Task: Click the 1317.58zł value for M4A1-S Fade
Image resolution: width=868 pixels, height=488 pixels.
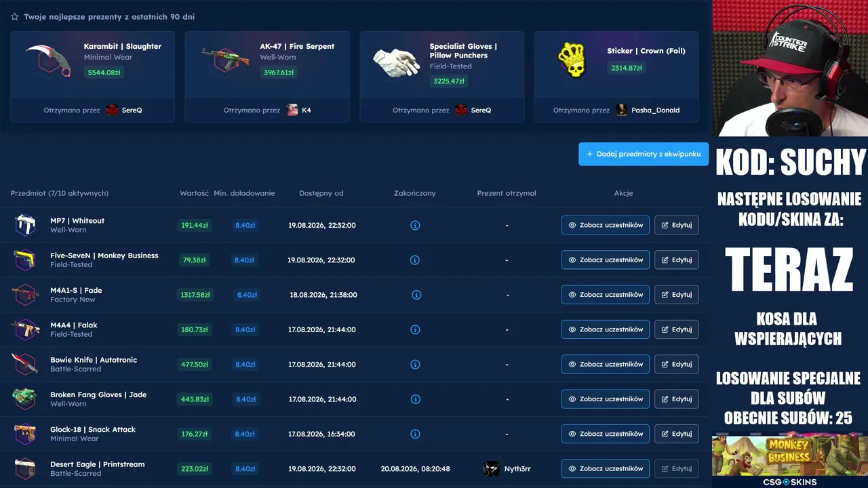Action: click(x=195, y=295)
